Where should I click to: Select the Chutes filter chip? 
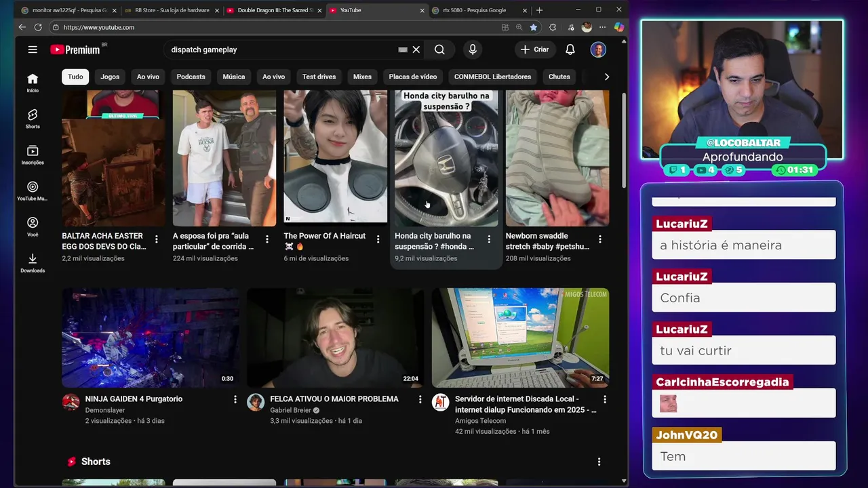(x=559, y=77)
